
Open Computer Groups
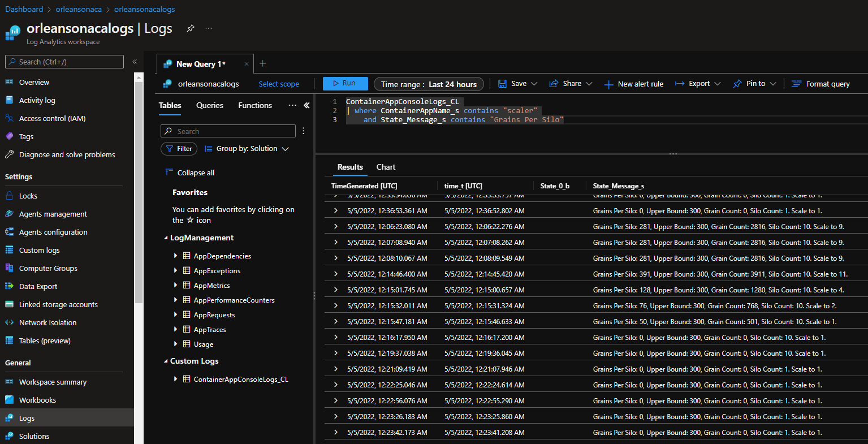pos(48,268)
